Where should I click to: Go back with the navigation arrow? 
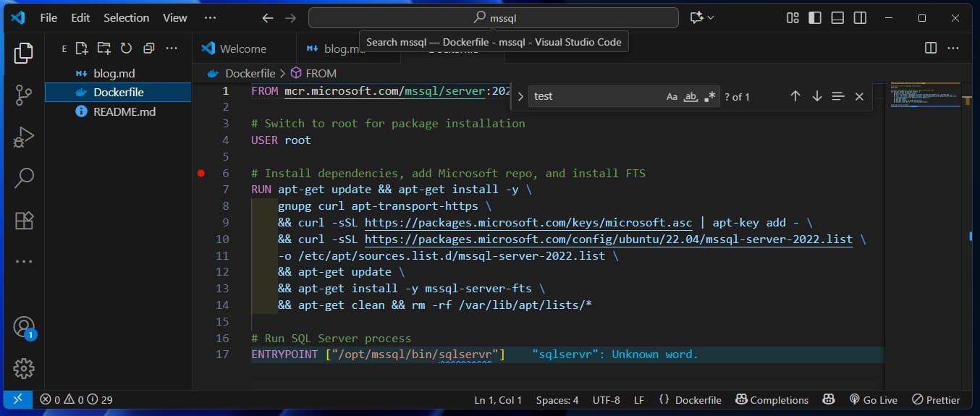(268, 18)
